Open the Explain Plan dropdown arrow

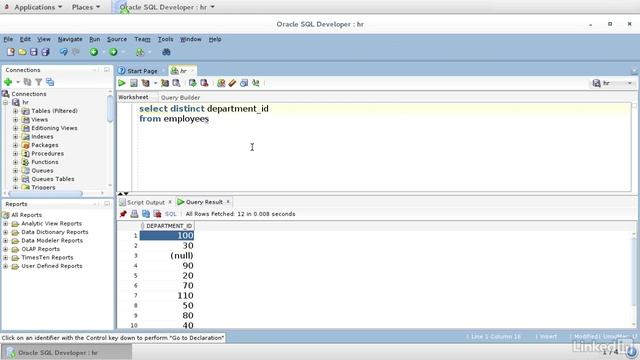(156, 84)
